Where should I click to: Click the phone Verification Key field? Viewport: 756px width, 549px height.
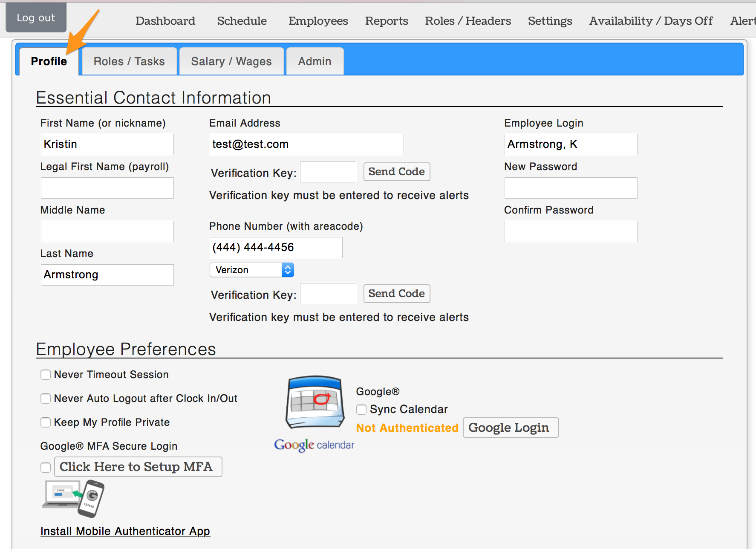tap(328, 294)
